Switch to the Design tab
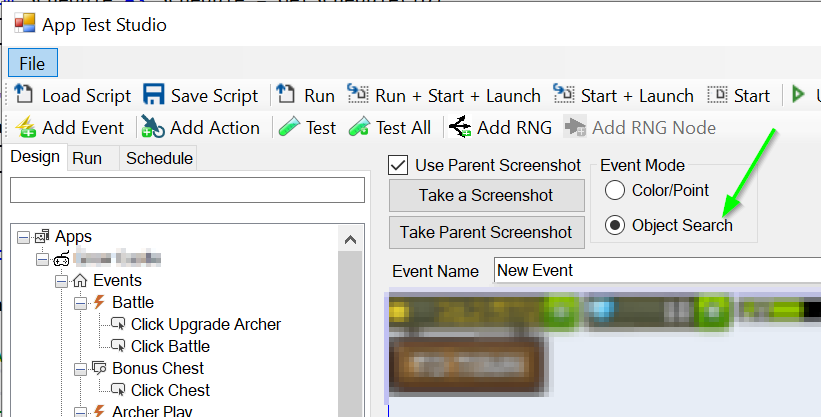821x417 pixels. [35, 157]
